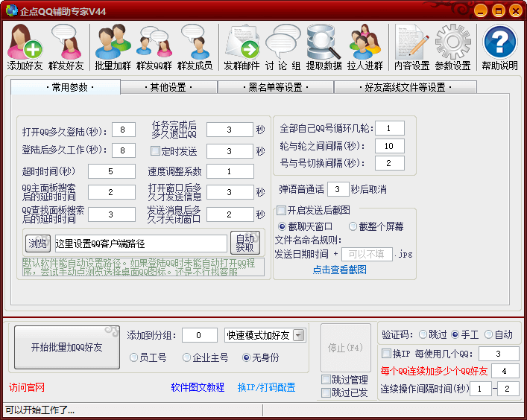Click the app logo in title bar

12,10
